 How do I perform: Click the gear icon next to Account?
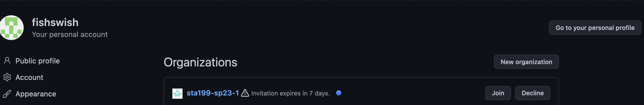(7, 77)
